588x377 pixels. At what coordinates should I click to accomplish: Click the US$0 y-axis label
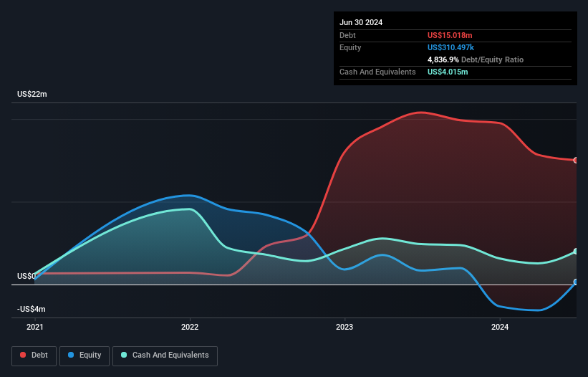point(26,276)
